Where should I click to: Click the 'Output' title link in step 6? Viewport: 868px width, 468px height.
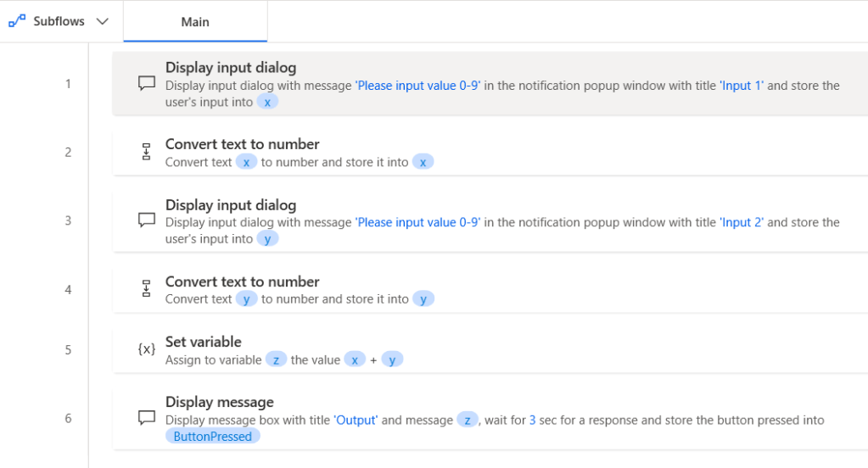point(356,421)
